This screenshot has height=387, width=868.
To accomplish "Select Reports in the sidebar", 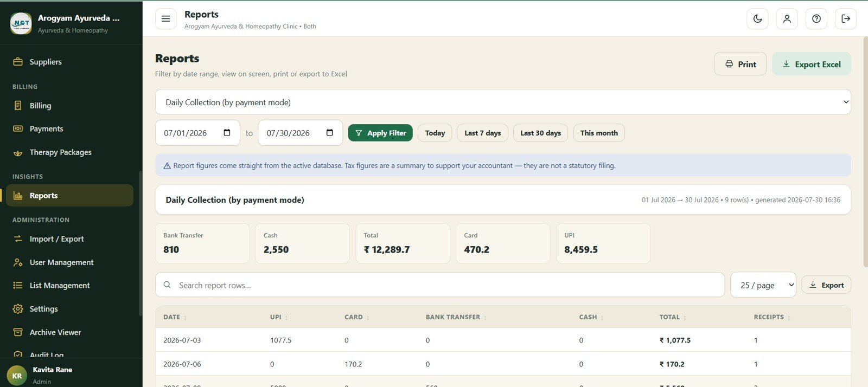I will tap(69, 196).
